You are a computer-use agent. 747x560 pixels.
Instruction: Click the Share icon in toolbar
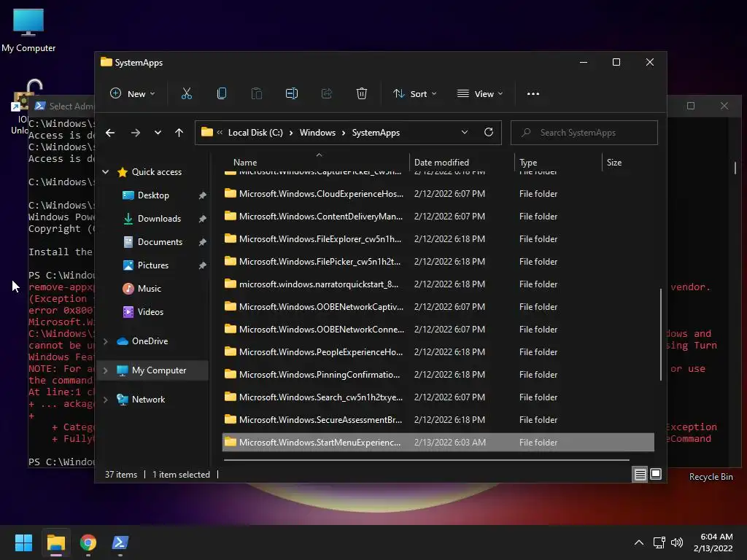(x=327, y=93)
